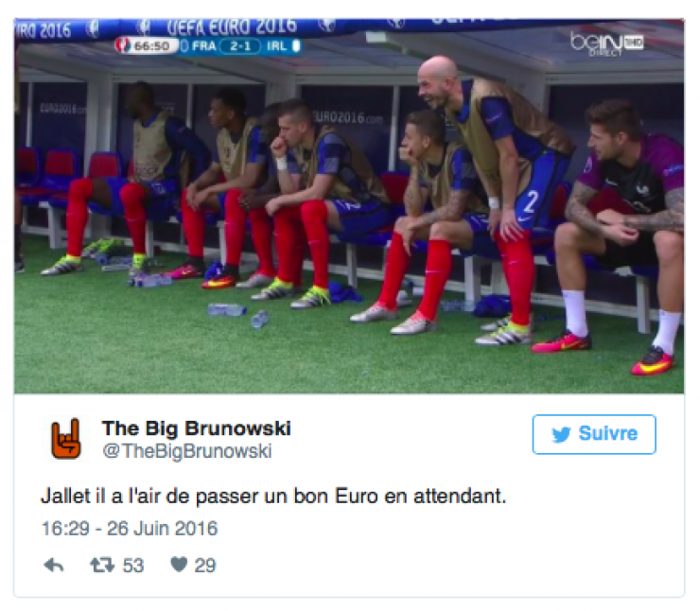
Task: Open the embedded bench photo
Action: 349,206
